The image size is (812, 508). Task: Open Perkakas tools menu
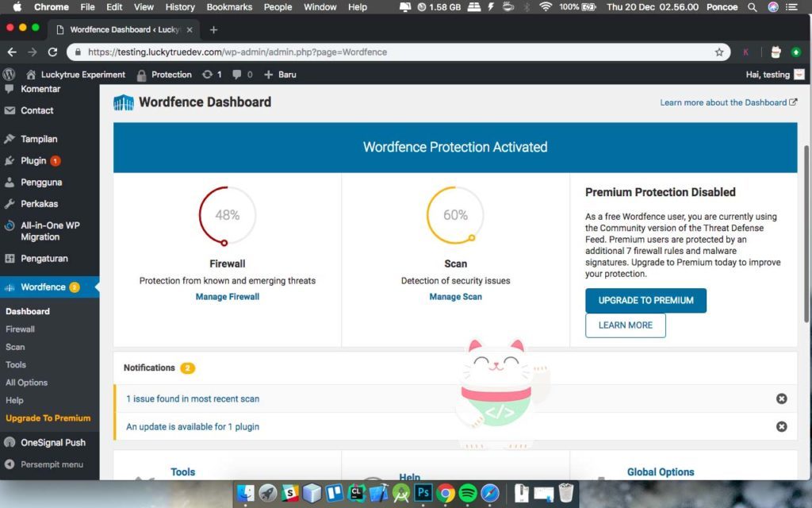point(39,204)
